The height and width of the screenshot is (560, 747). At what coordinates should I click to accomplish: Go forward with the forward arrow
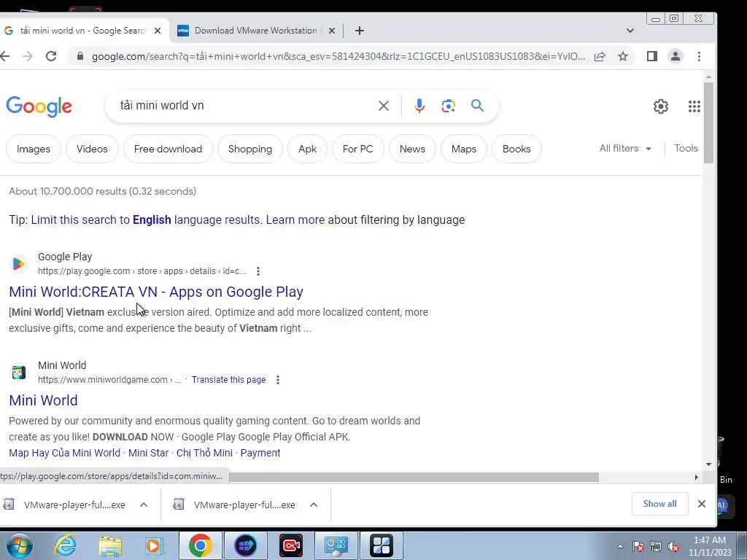[x=28, y=56]
